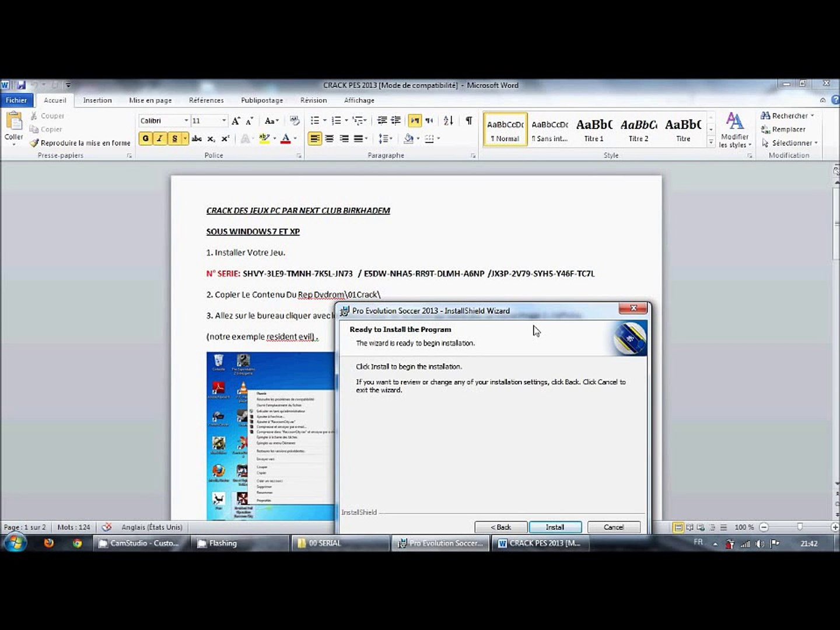Click the shrink font icon
Image resolution: width=840 pixels, height=630 pixels.
[x=249, y=121]
